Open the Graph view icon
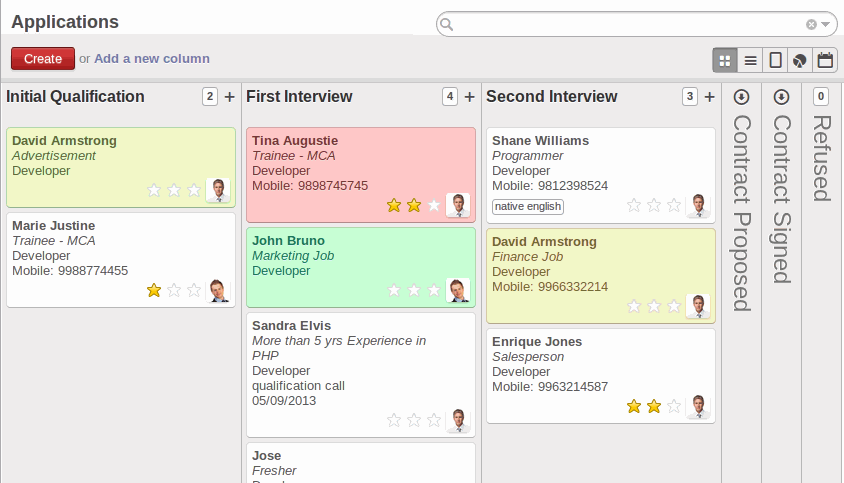Image resolution: width=844 pixels, height=483 pixels. [800, 60]
